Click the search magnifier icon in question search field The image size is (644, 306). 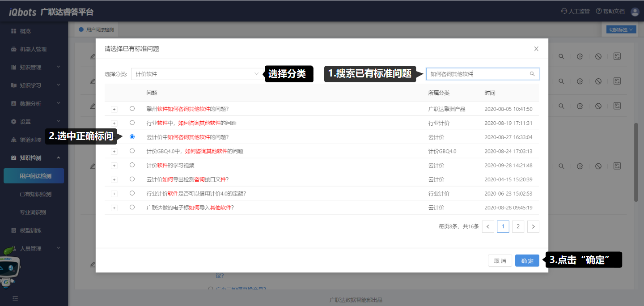532,74
